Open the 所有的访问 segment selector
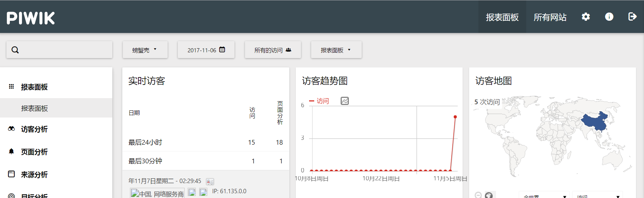The image size is (644, 198). (273, 50)
